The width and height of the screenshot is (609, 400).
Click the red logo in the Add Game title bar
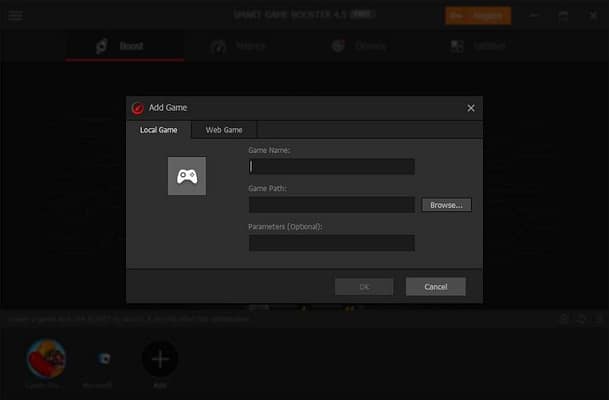point(137,108)
